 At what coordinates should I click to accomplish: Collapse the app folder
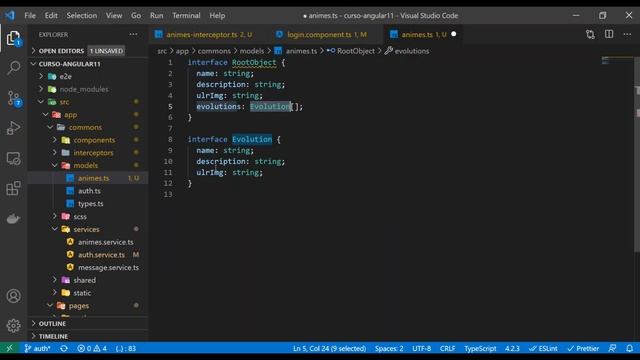click(x=88, y=115)
